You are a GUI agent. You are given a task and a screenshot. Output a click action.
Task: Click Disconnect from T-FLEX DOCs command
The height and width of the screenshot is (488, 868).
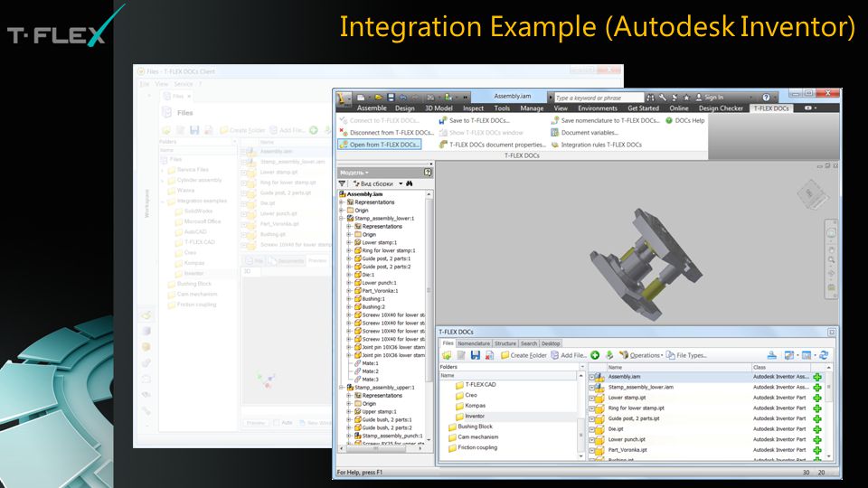coord(386,132)
